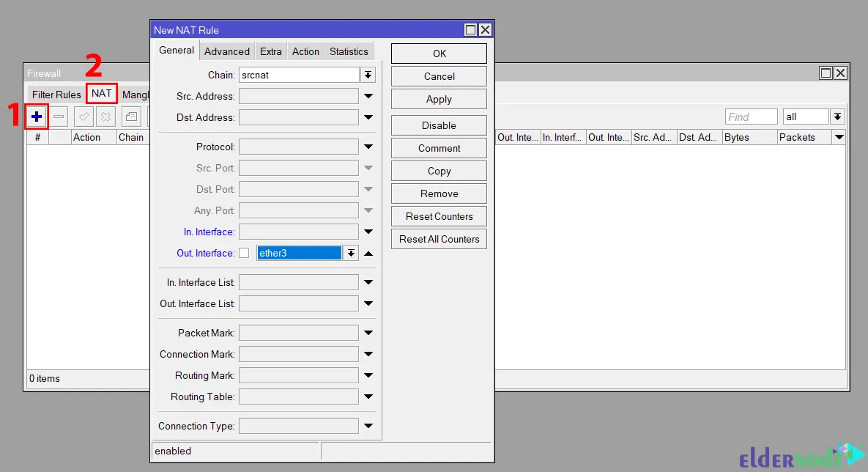Screen dimensions: 868x472
Task: Expand the Connection Type field
Action: click(x=368, y=426)
